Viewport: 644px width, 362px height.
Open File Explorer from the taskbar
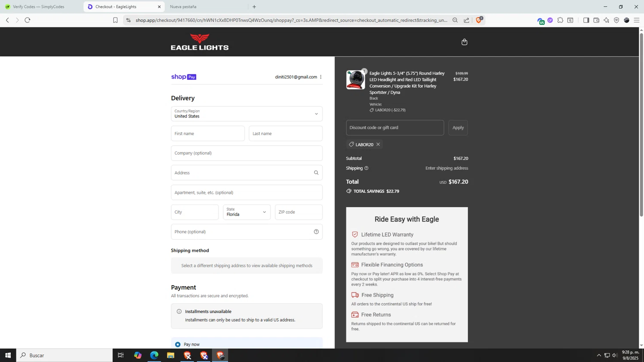coord(170,355)
